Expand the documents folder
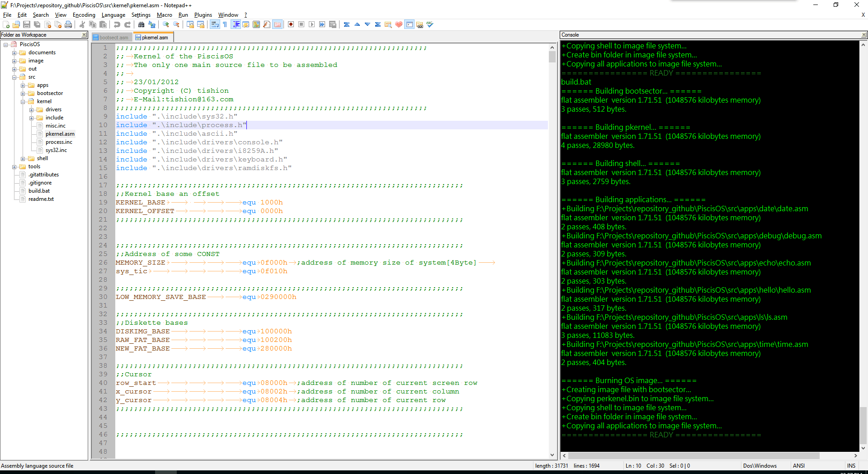The height and width of the screenshot is (474, 868). click(x=14, y=52)
